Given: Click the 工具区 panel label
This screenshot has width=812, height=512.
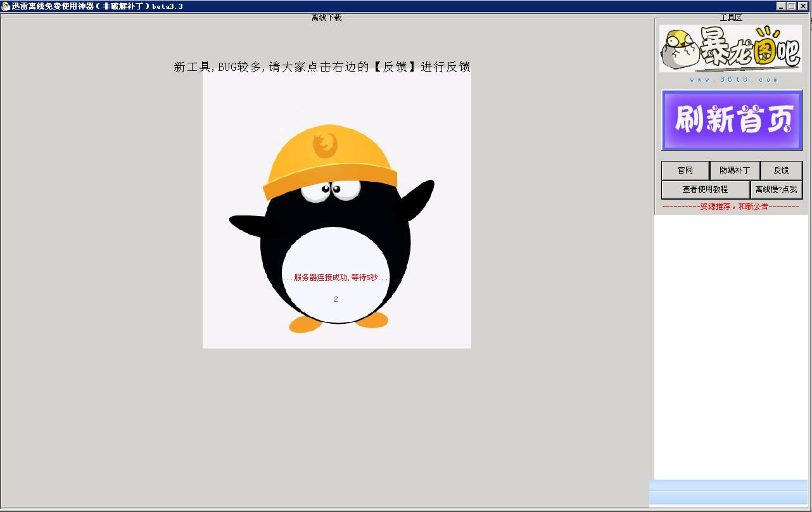Looking at the screenshot, I should point(730,18).
